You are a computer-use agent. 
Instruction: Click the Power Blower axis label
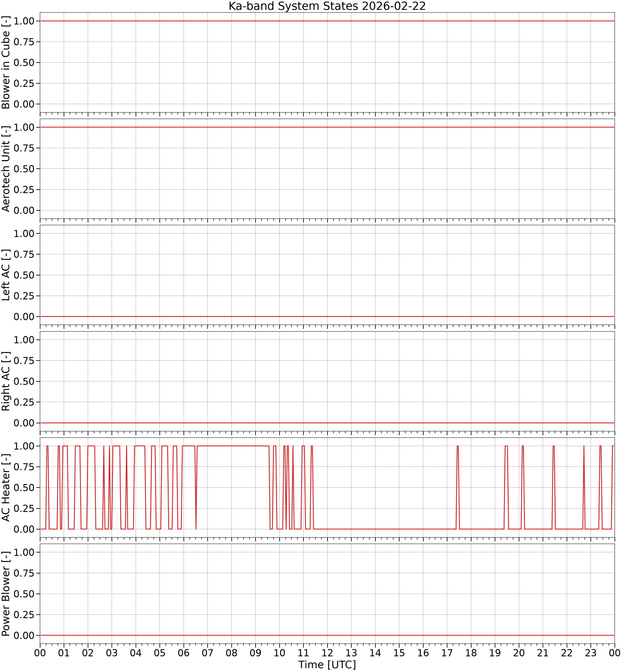pyautogui.click(x=6, y=594)
